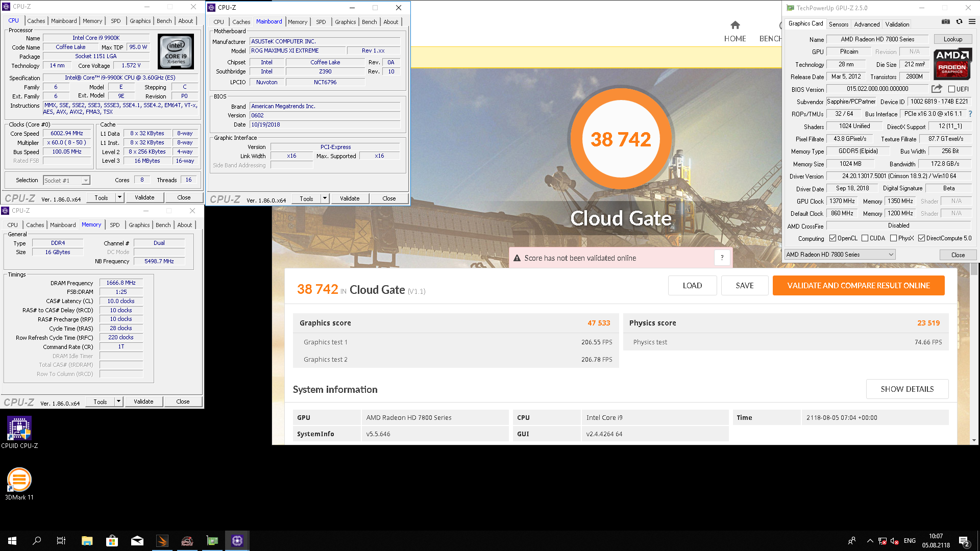Switch to the Validation tab in GPU-Z
The image size is (980, 551).
pyautogui.click(x=897, y=24)
